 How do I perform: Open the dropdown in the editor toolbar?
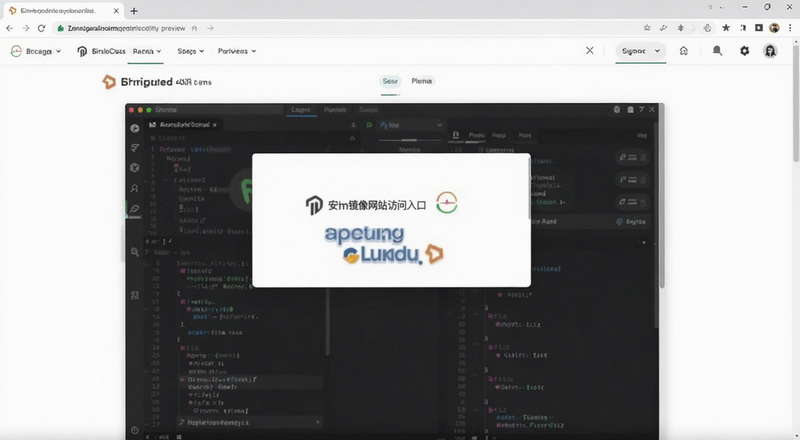411,125
